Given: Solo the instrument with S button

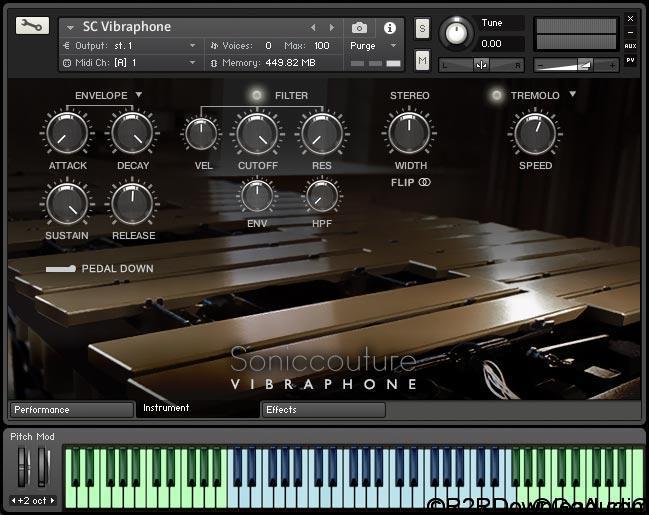Looking at the screenshot, I should coord(422,27).
